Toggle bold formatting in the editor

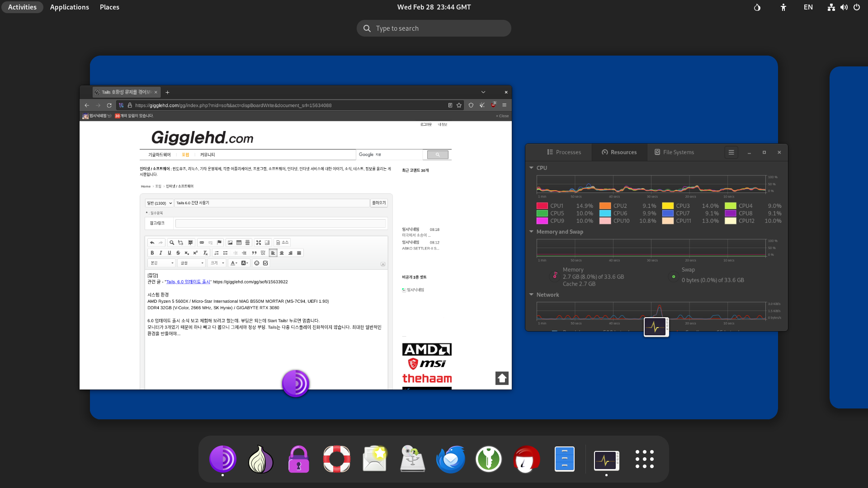pos(152,253)
